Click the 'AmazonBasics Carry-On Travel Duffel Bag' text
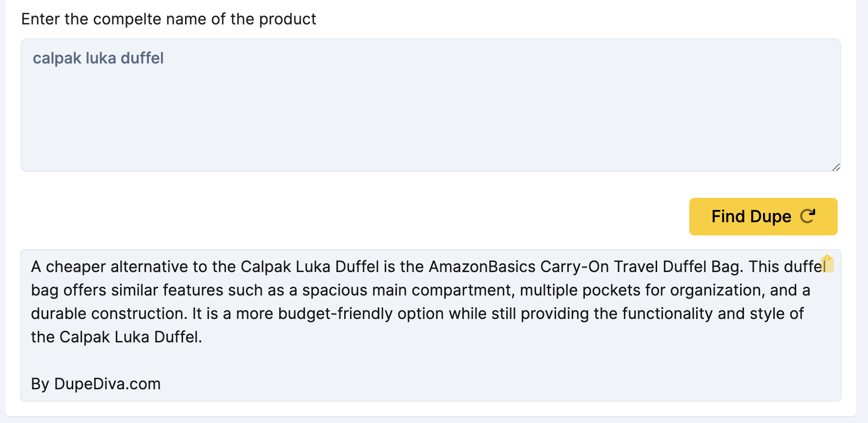Image resolution: width=868 pixels, height=423 pixels. click(x=586, y=267)
